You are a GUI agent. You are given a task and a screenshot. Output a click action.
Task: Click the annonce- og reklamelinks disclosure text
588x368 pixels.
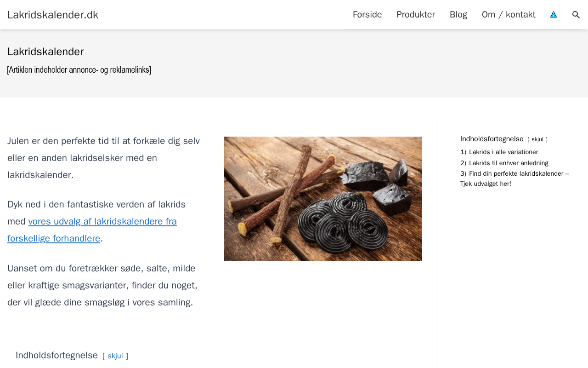tap(79, 70)
